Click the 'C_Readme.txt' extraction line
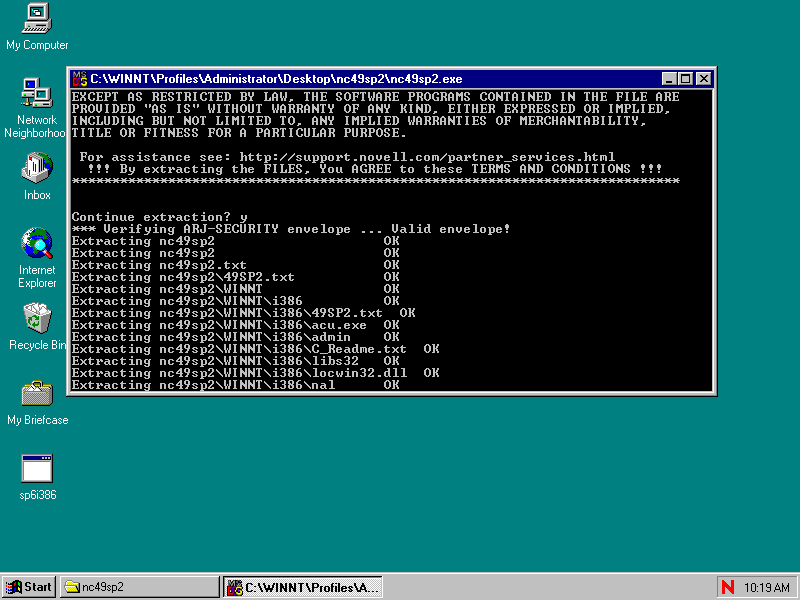Viewport: 800px width, 600px height. tap(255, 349)
